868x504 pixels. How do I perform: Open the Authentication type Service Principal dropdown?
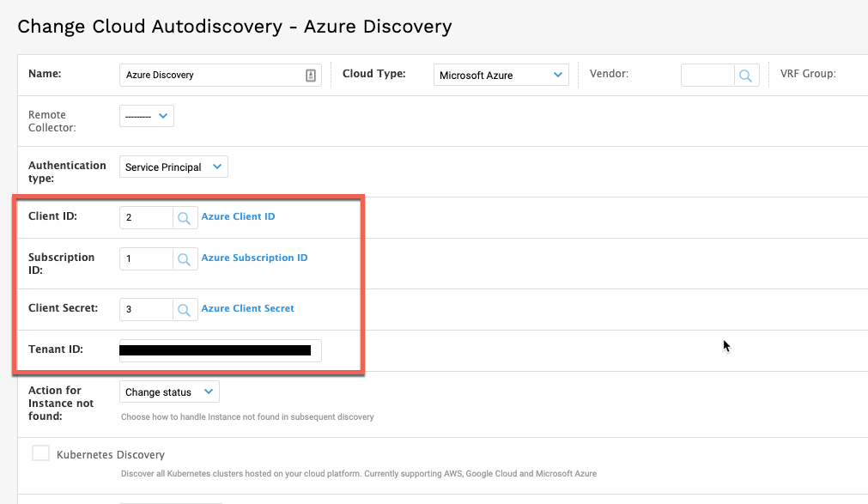click(173, 167)
